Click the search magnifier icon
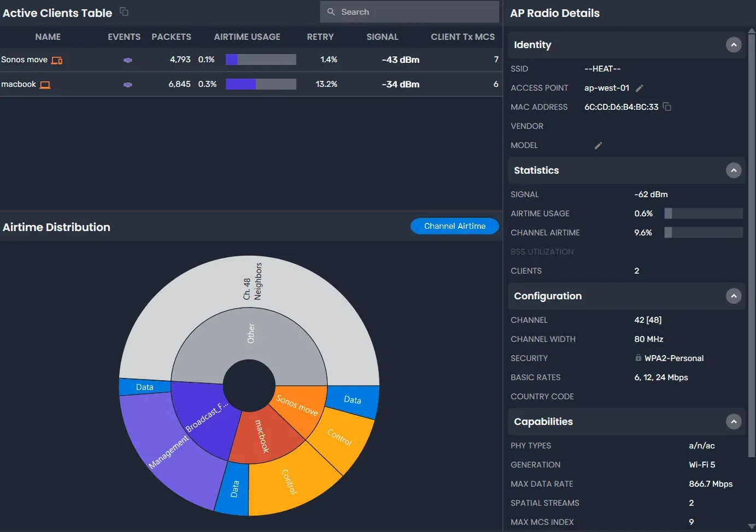 331,11
